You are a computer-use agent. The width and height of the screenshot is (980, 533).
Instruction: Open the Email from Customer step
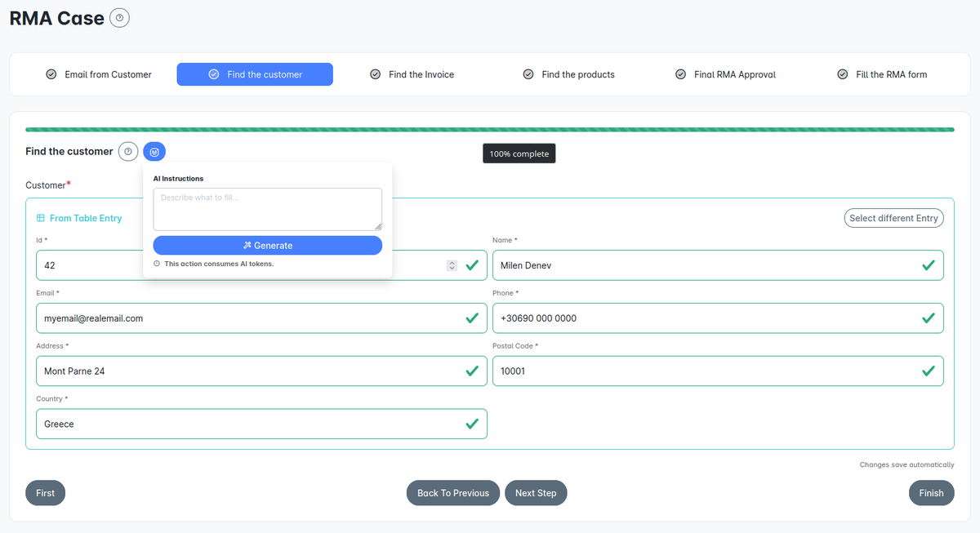tap(99, 74)
